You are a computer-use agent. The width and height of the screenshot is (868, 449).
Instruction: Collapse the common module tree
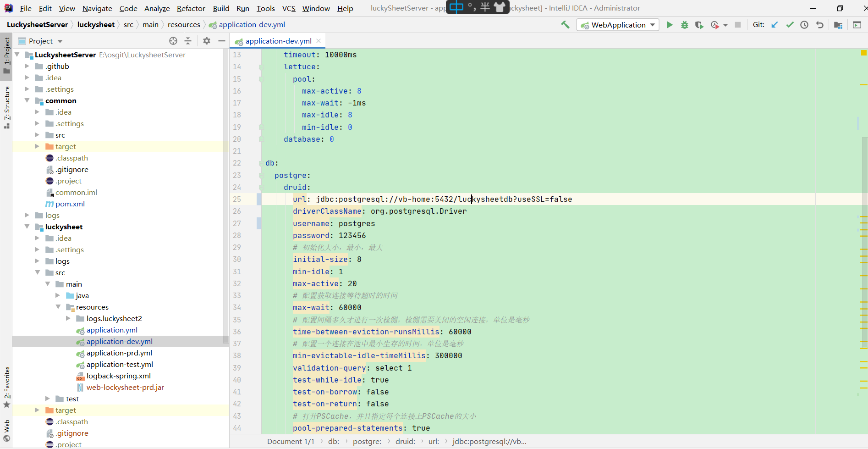click(x=27, y=100)
